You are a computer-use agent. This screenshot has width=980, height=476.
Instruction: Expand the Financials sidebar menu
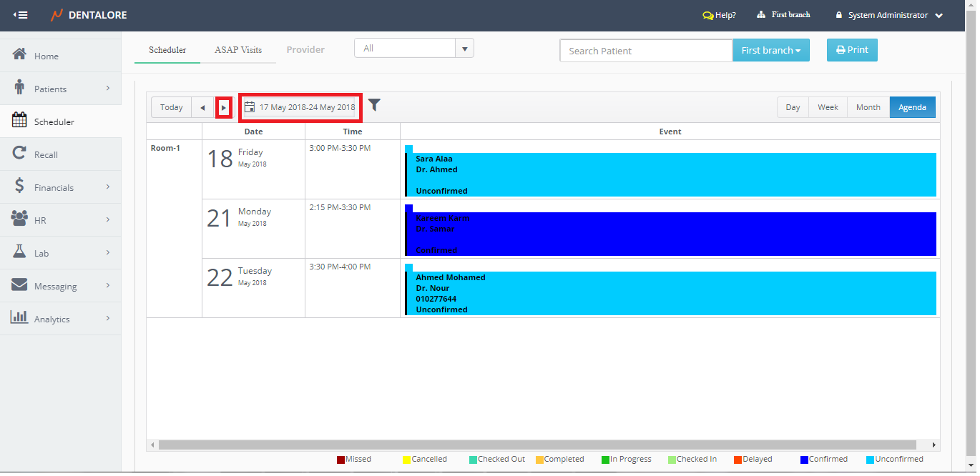(x=61, y=188)
